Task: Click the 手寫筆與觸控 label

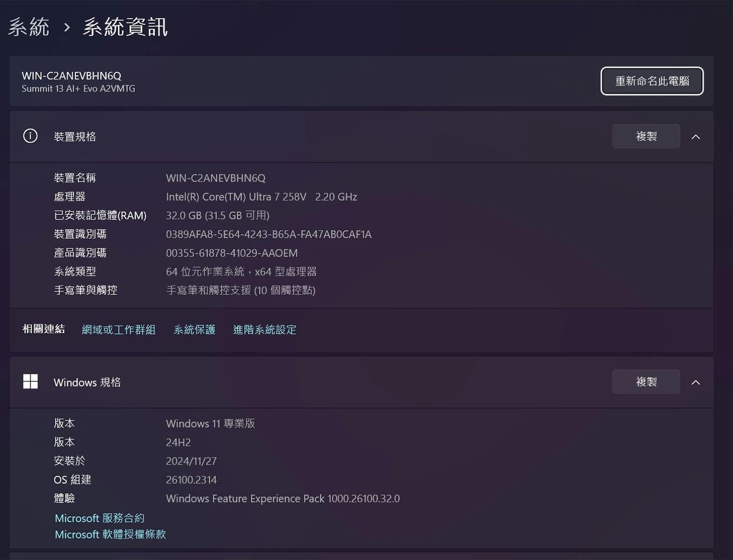Action: 86,291
